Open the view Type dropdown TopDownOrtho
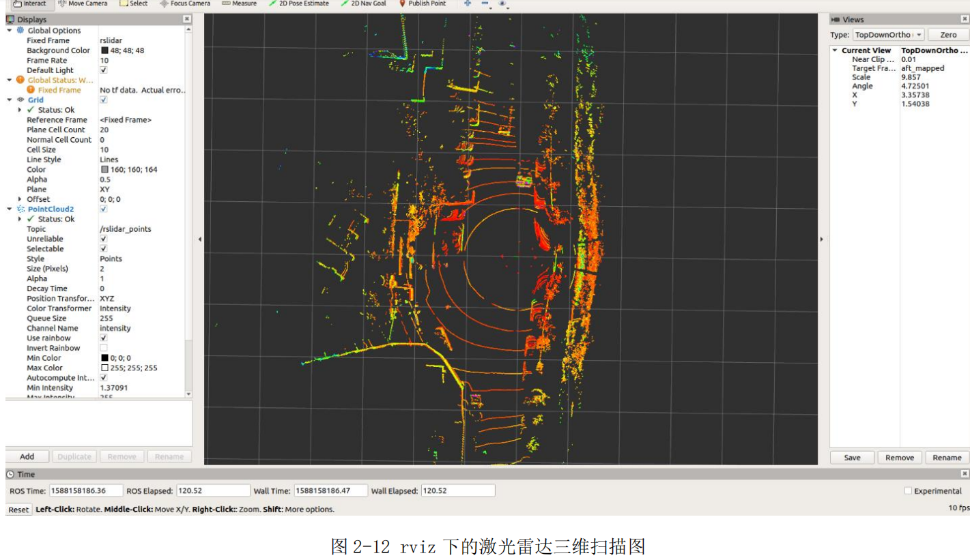 [x=888, y=35]
